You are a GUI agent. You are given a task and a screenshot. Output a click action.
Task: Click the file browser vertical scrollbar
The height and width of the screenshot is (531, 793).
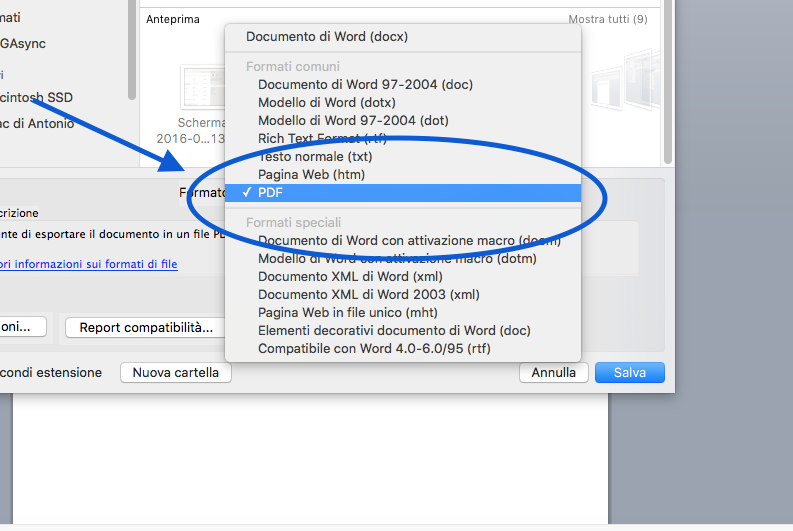tap(668, 82)
